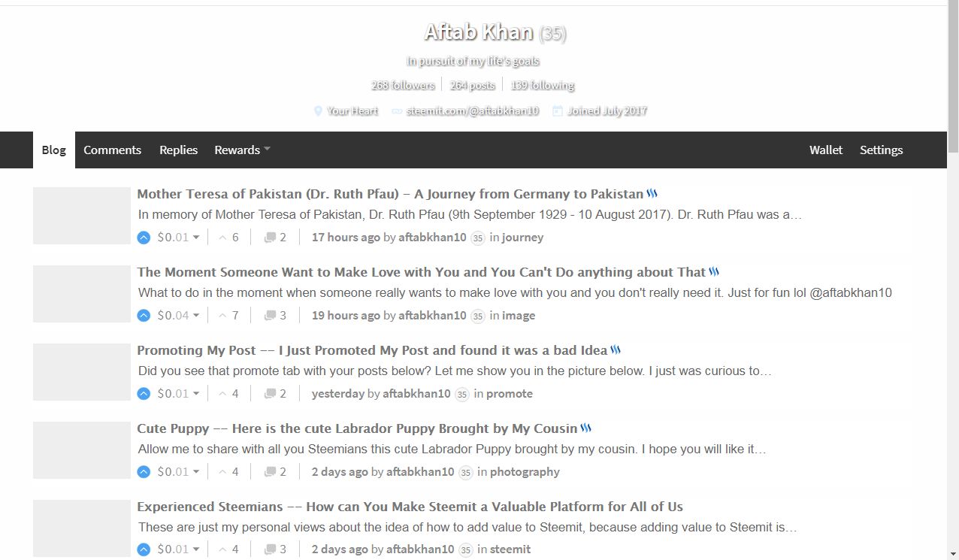
Task: Open the steemit tag link
Action: 510,549
